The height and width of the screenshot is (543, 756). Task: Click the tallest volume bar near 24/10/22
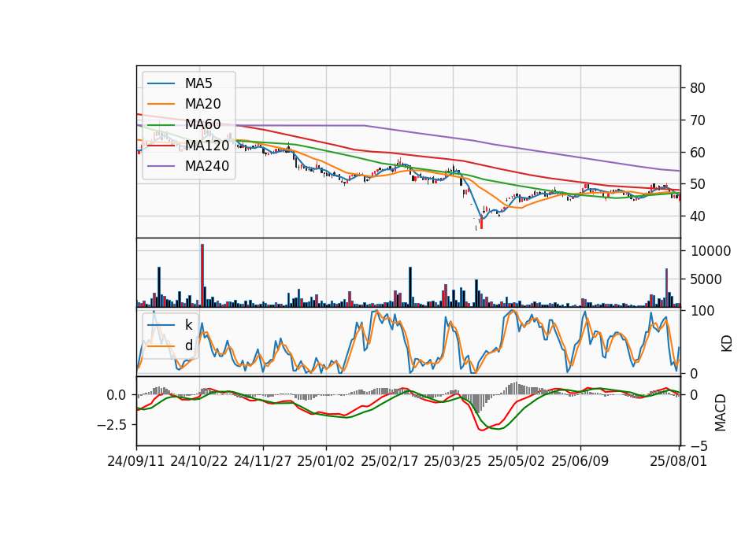coord(202,275)
